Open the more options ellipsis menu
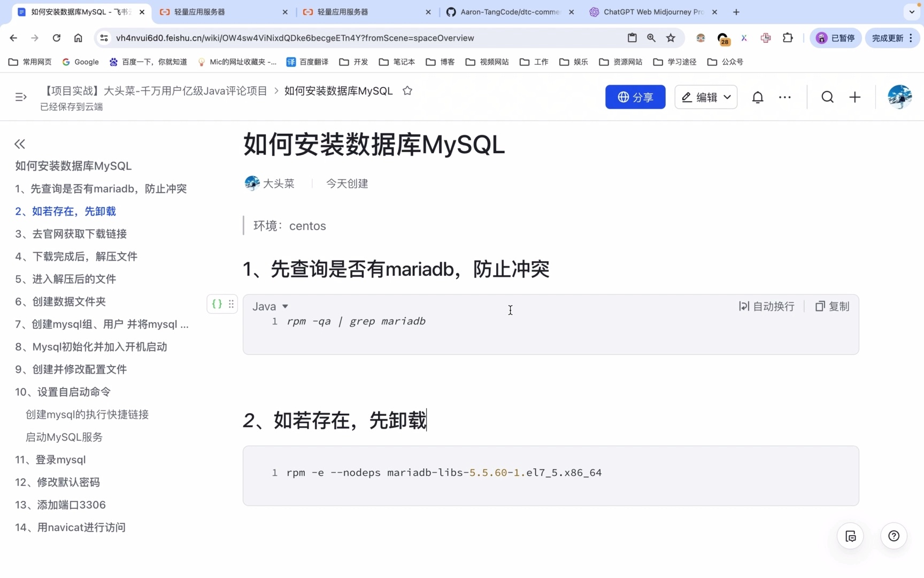The width and height of the screenshot is (924, 578). (x=784, y=97)
